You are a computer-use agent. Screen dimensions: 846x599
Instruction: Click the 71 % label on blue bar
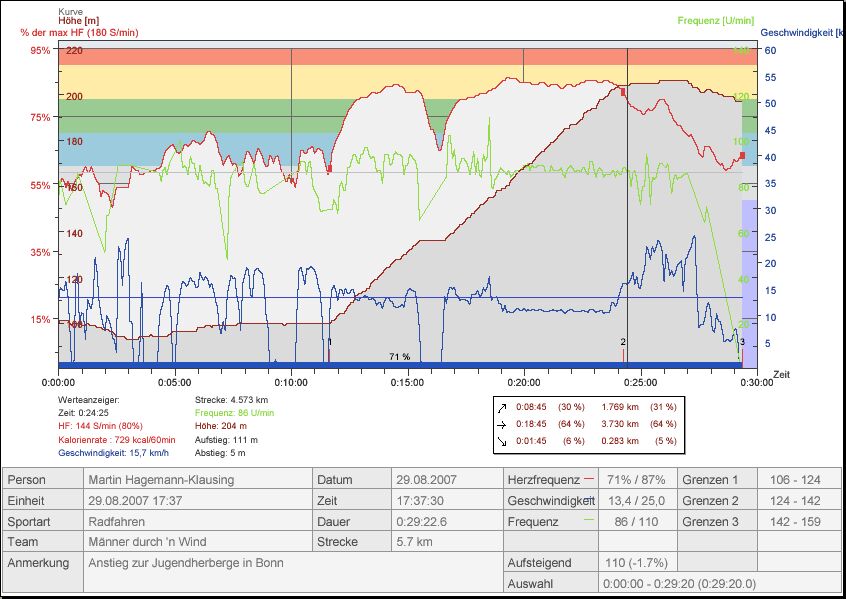[400, 357]
